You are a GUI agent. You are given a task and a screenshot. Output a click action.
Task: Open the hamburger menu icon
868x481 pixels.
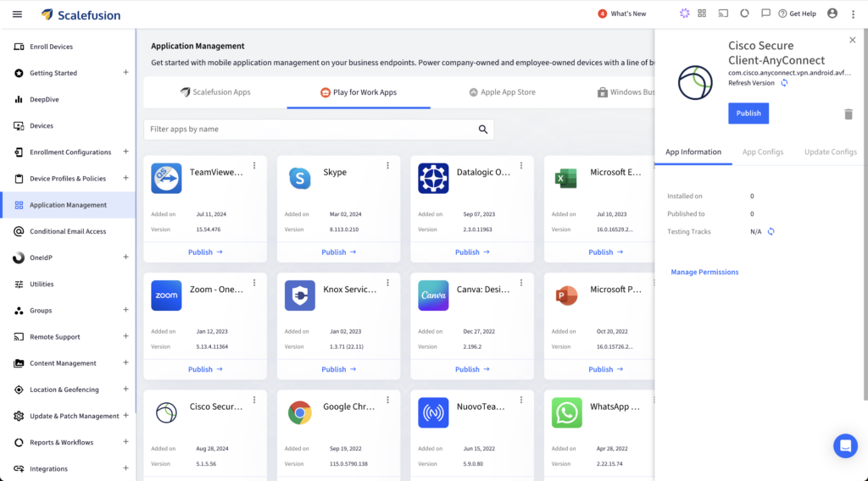point(17,14)
